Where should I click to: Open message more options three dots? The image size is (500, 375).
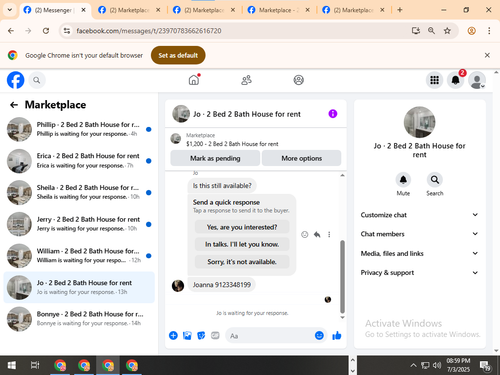click(x=329, y=234)
